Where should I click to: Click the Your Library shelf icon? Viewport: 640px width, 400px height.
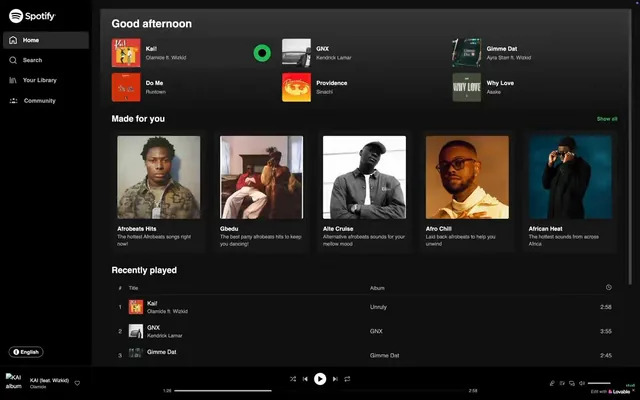pyautogui.click(x=13, y=80)
